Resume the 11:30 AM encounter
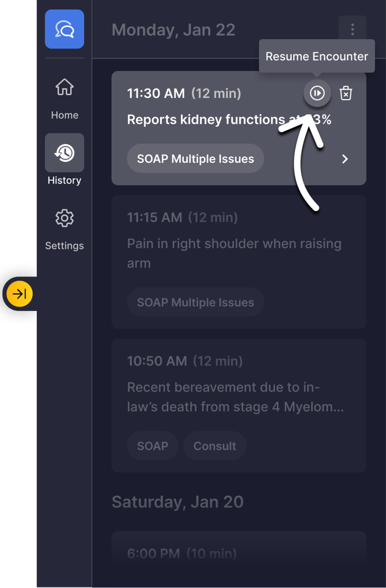386x588 pixels. click(x=317, y=93)
